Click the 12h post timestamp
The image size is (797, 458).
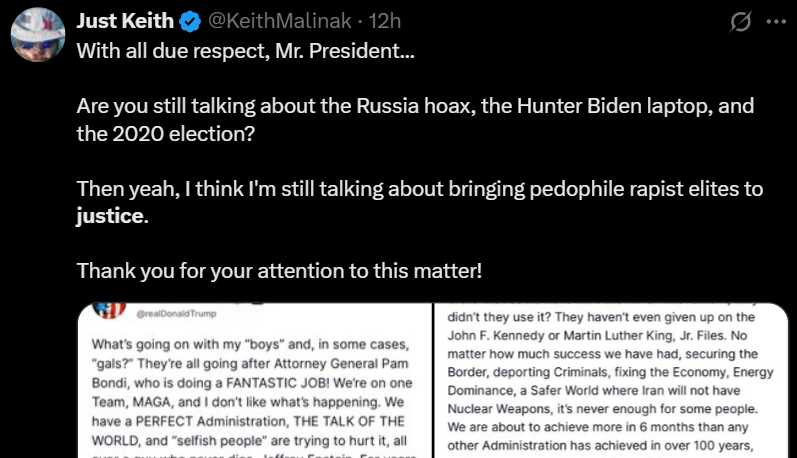click(x=385, y=21)
